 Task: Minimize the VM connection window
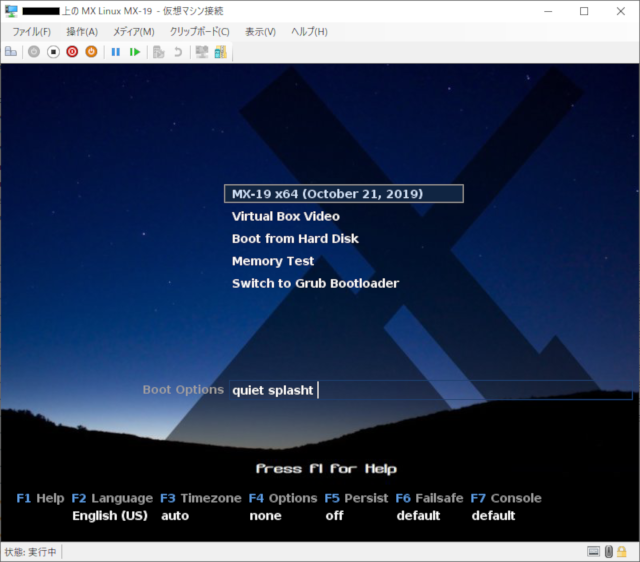(x=548, y=11)
